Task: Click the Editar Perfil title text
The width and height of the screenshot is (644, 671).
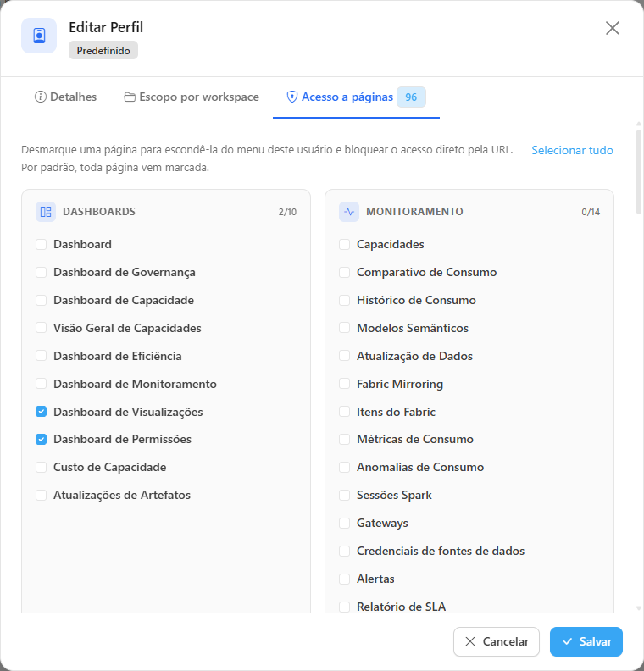Action: 106,27
